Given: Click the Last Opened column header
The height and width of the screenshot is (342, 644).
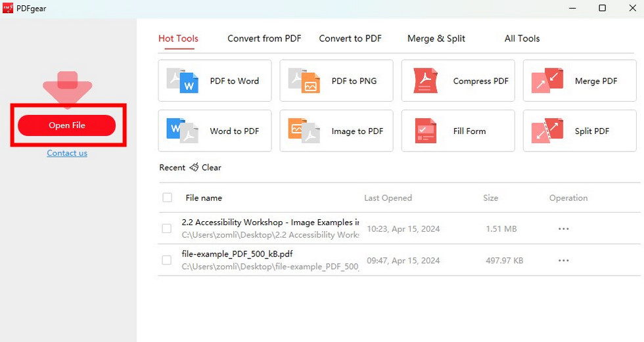Looking at the screenshot, I should [388, 198].
